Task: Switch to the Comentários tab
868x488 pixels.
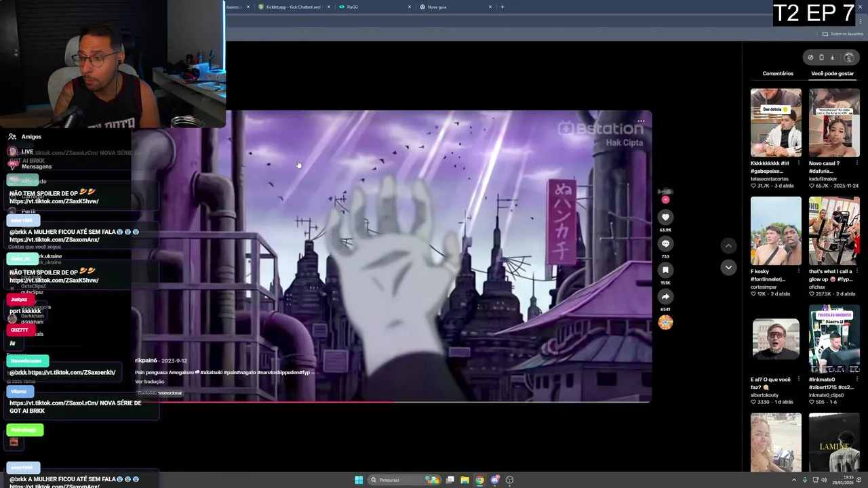Action: coord(778,73)
